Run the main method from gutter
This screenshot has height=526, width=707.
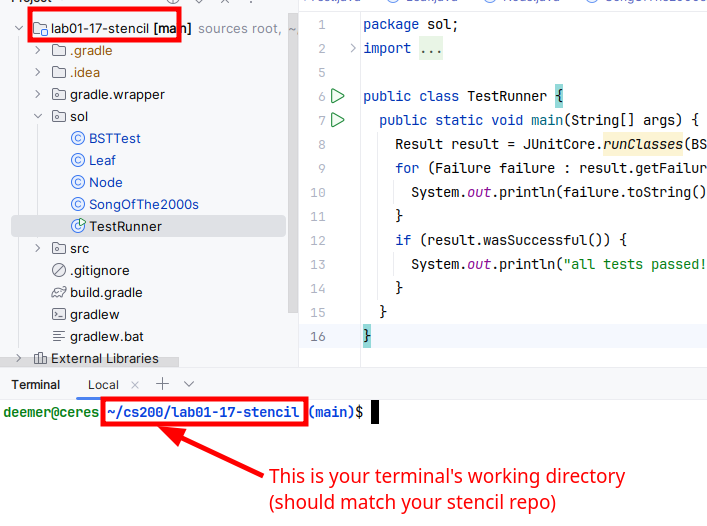pos(338,120)
